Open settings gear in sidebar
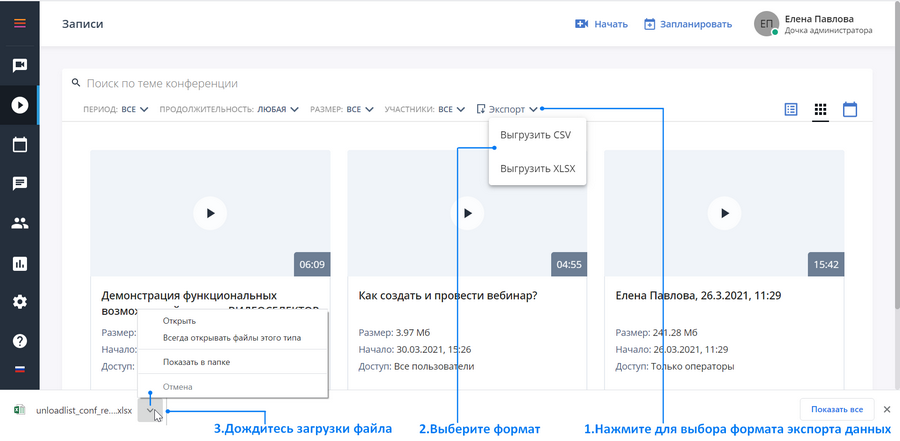Viewport: 900px width, 441px height. pos(20,302)
